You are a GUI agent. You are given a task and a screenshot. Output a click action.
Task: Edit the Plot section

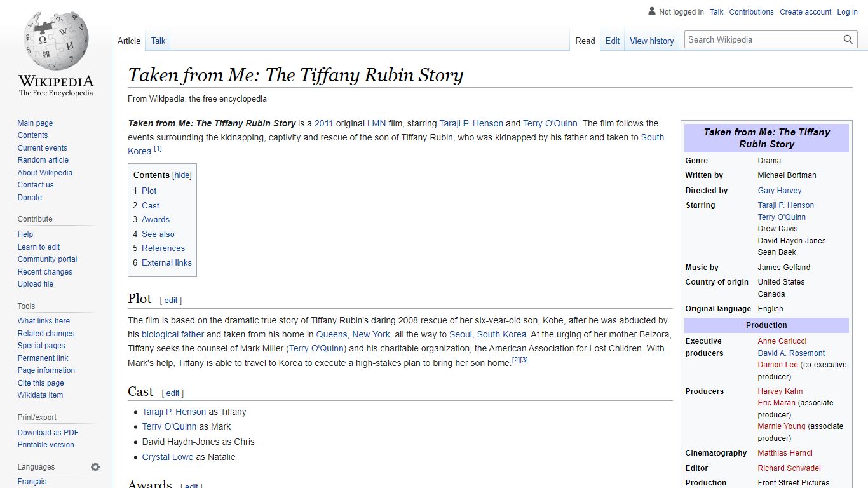coord(171,301)
